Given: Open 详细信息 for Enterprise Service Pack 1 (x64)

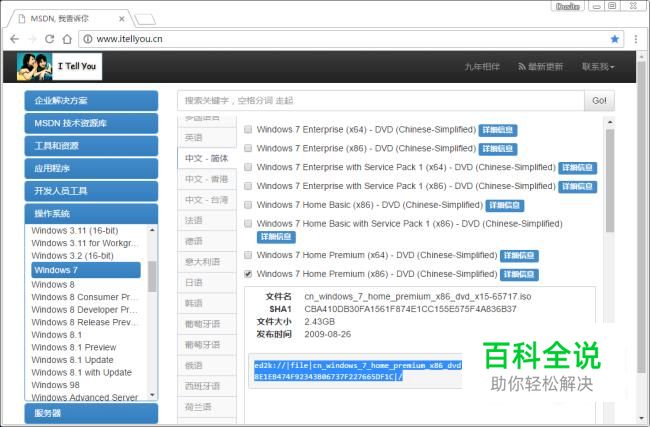Looking at the screenshot, I should coord(577,167).
